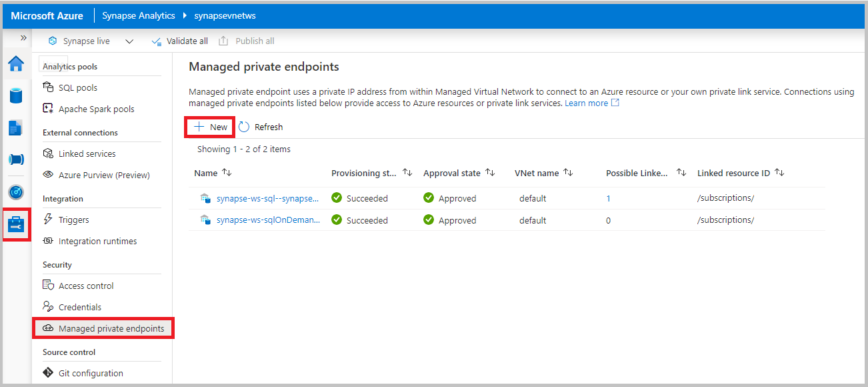This screenshot has height=387, width=868.
Task: Click Validate all in toolbar
Action: 180,41
